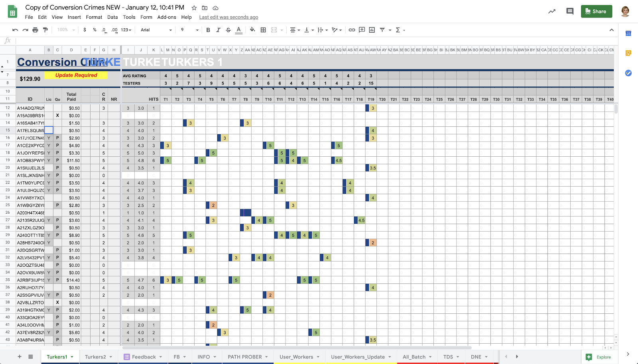Click the Insert link icon
This screenshot has width=638, height=364.
click(352, 30)
